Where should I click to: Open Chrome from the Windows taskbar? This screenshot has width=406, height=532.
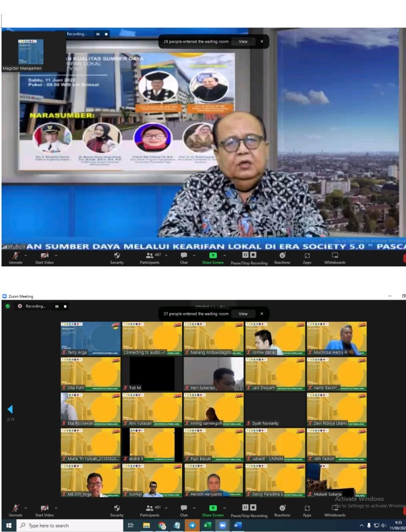click(162, 525)
